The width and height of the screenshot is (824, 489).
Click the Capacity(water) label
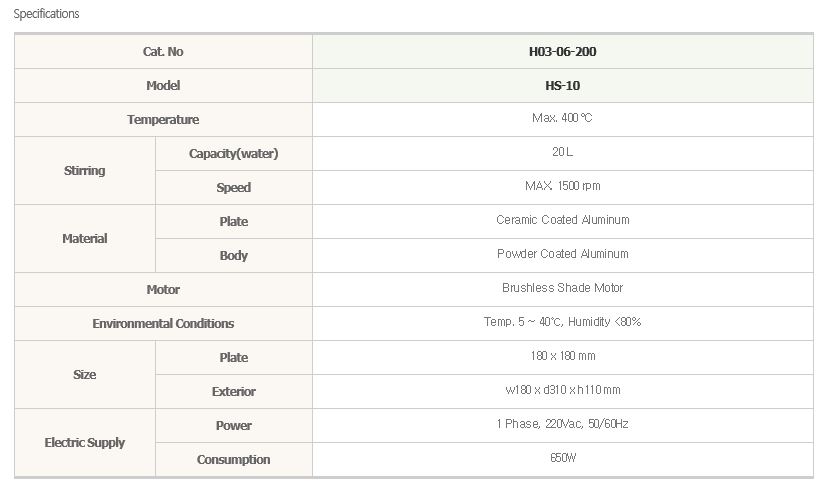233,154
